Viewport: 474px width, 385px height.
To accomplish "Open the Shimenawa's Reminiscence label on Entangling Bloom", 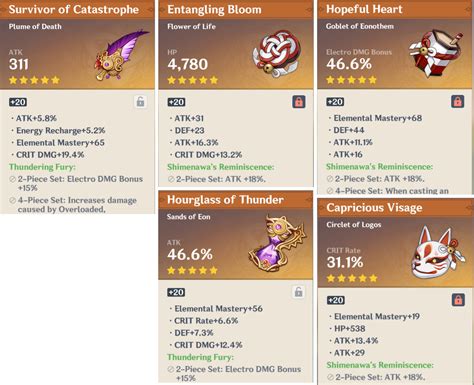I will point(221,167).
